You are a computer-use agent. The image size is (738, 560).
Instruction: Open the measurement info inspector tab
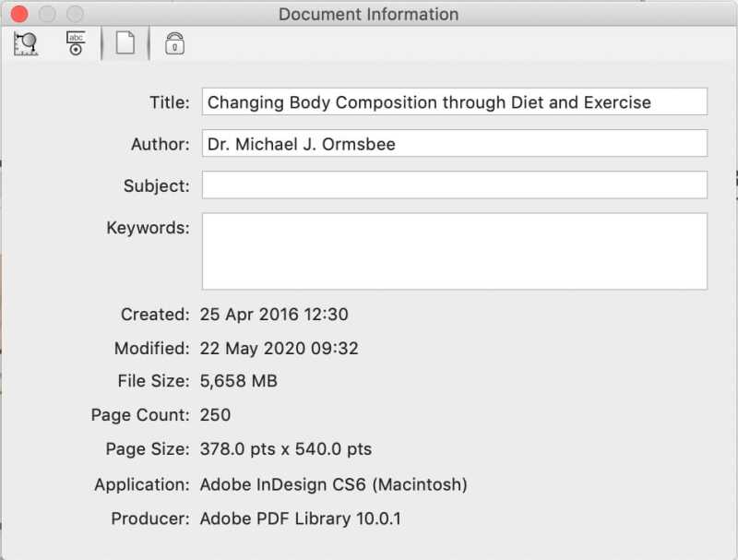24,42
